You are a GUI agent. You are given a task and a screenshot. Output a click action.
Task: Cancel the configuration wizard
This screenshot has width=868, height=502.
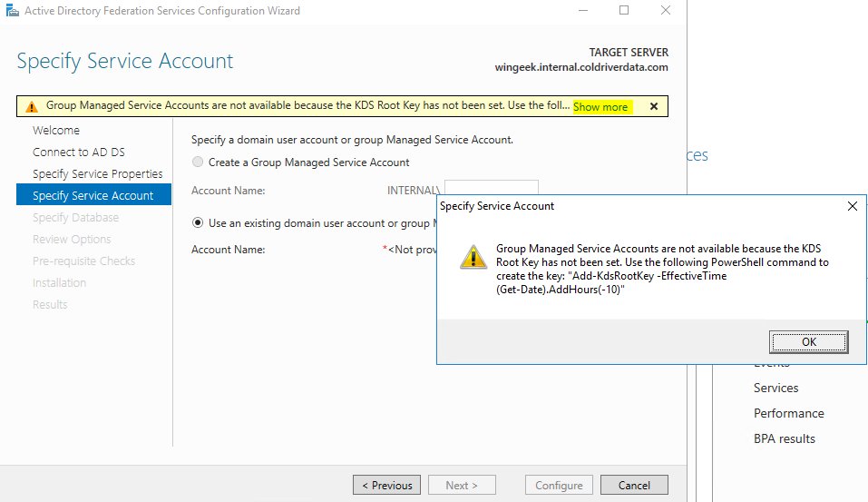pyautogui.click(x=634, y=486)
